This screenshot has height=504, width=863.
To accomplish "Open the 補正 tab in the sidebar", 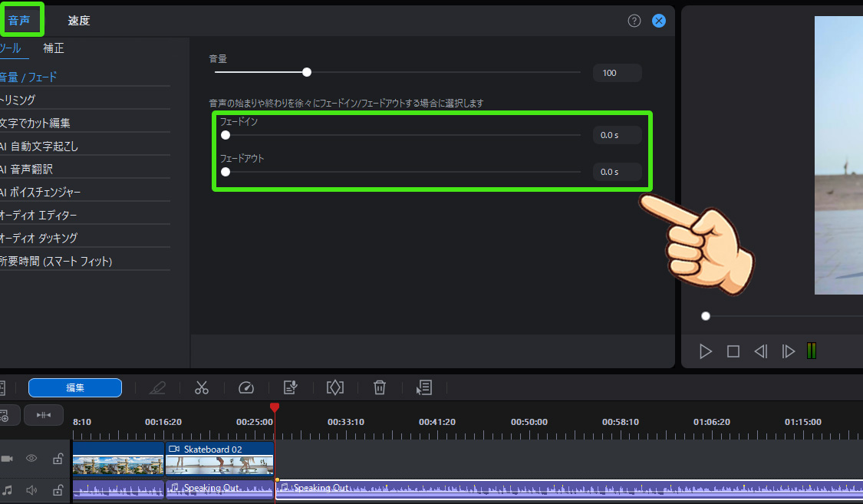I will (x=53, y=48).
